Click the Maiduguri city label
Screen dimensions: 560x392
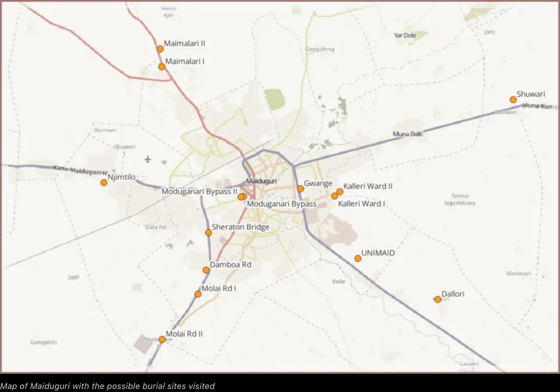click(261, 181)
